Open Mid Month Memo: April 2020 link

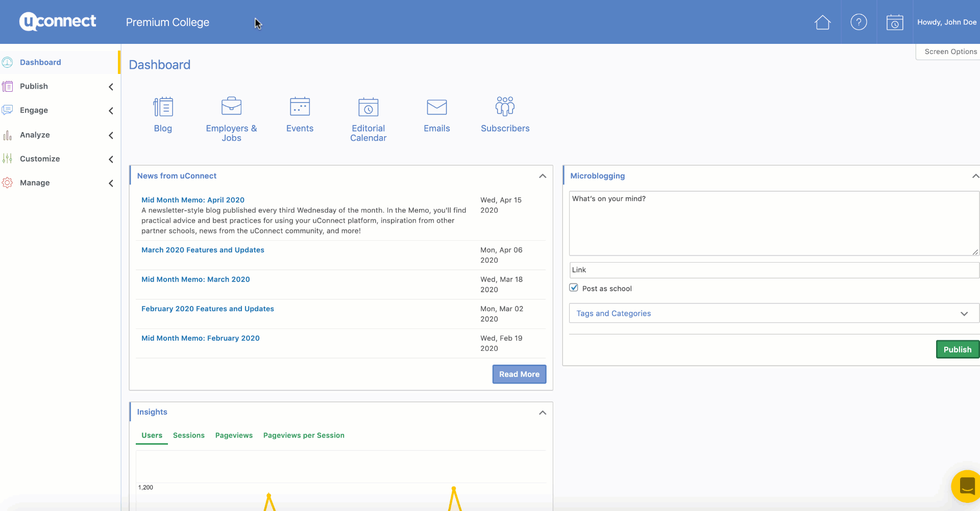[193, 200]
